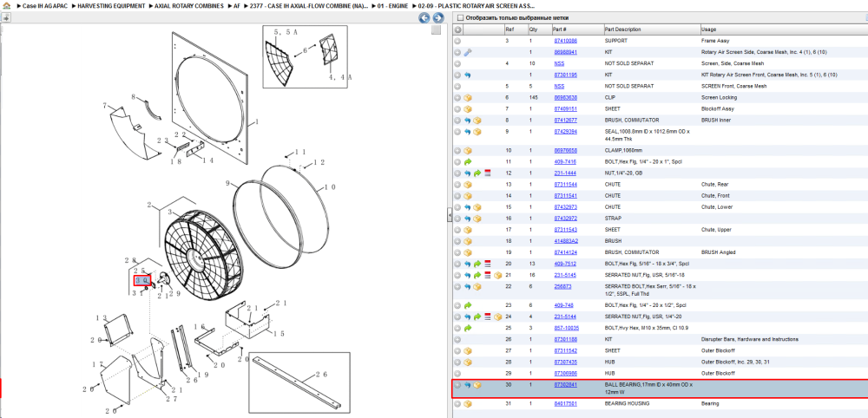Screen dimensions: 868x418
Task: Click the blue arrow on SERRATED BOLT 256873 row
Action: click(468, 287)
